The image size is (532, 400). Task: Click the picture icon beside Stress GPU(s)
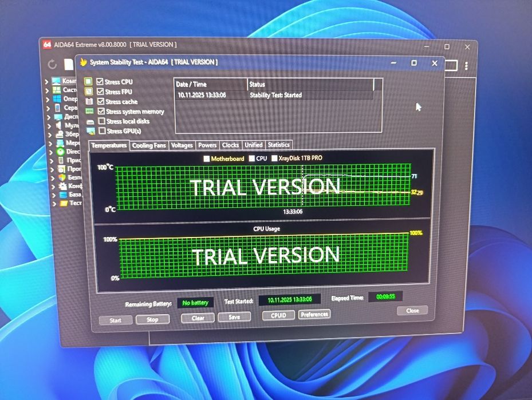point(90,131)
